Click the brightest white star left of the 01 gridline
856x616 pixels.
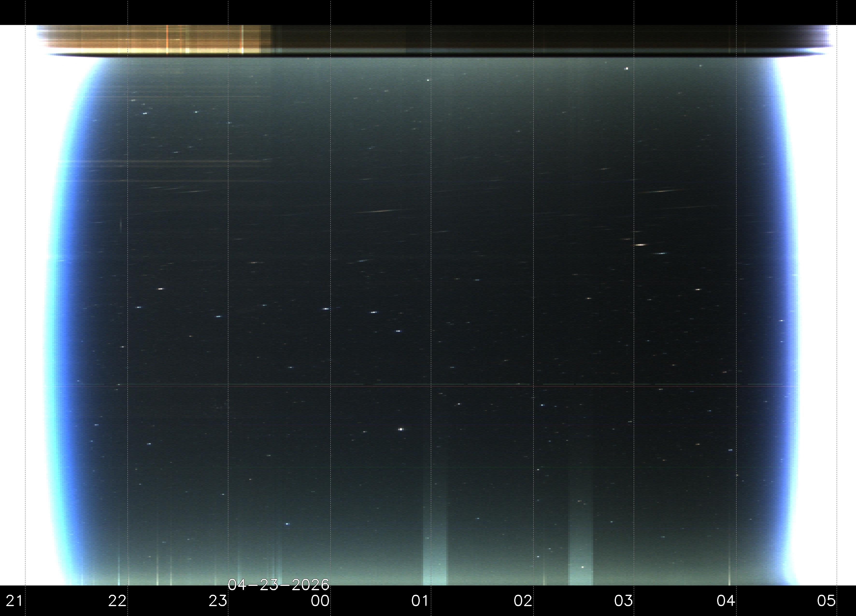401,429
